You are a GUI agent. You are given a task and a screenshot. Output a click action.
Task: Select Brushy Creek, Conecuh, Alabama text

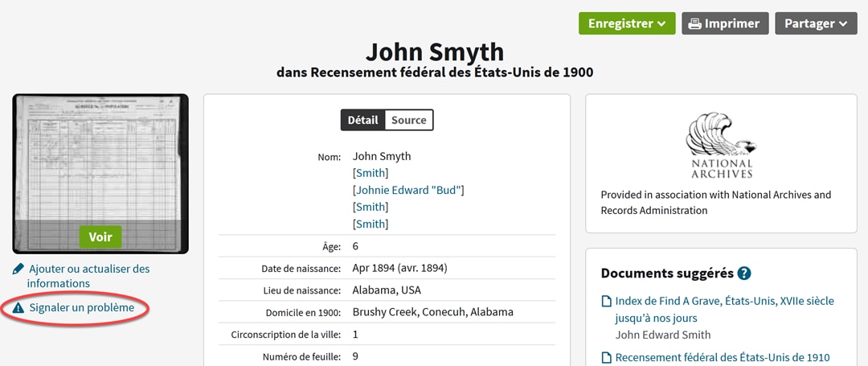433,312
